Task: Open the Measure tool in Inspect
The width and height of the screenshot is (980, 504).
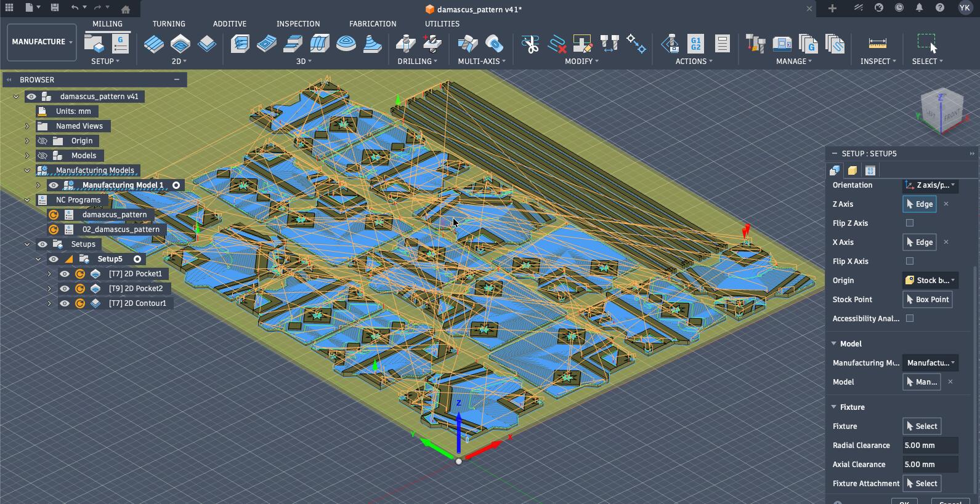Action: [878, 44]
